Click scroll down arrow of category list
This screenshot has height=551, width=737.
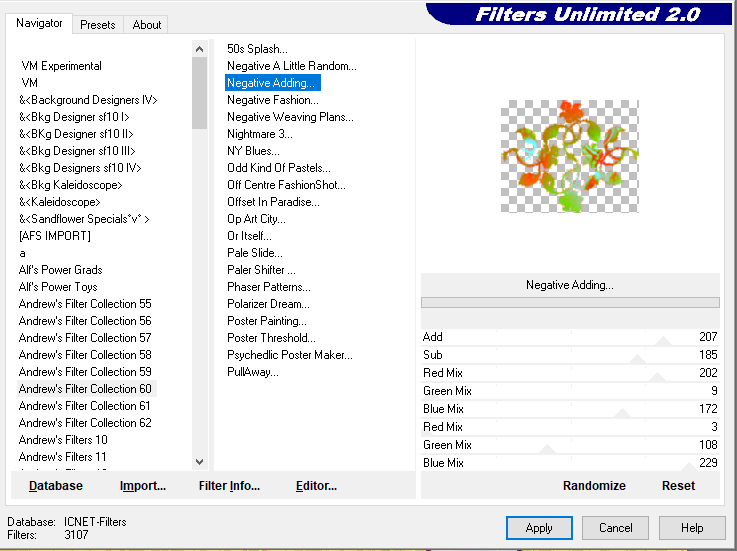[200, 461]
